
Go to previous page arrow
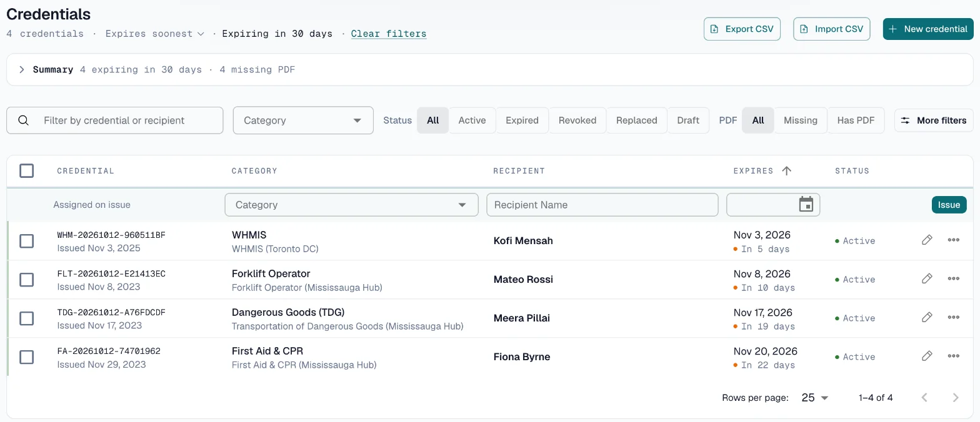pyautogui.click(x=925, y=397)
